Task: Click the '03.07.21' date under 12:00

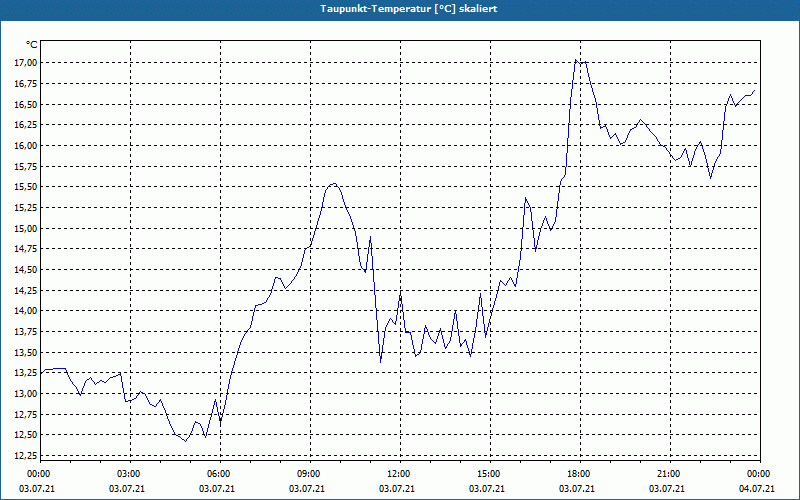Action: [397, 488]
